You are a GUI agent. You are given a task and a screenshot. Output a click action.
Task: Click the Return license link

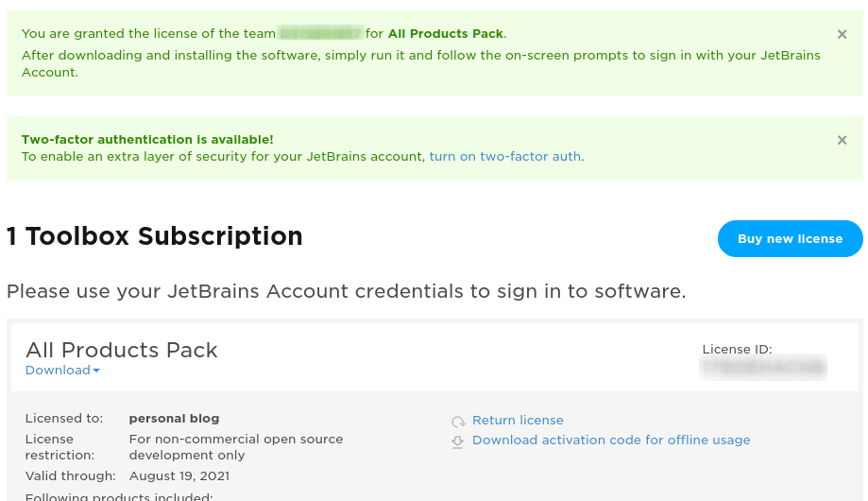tap(518, 421)
